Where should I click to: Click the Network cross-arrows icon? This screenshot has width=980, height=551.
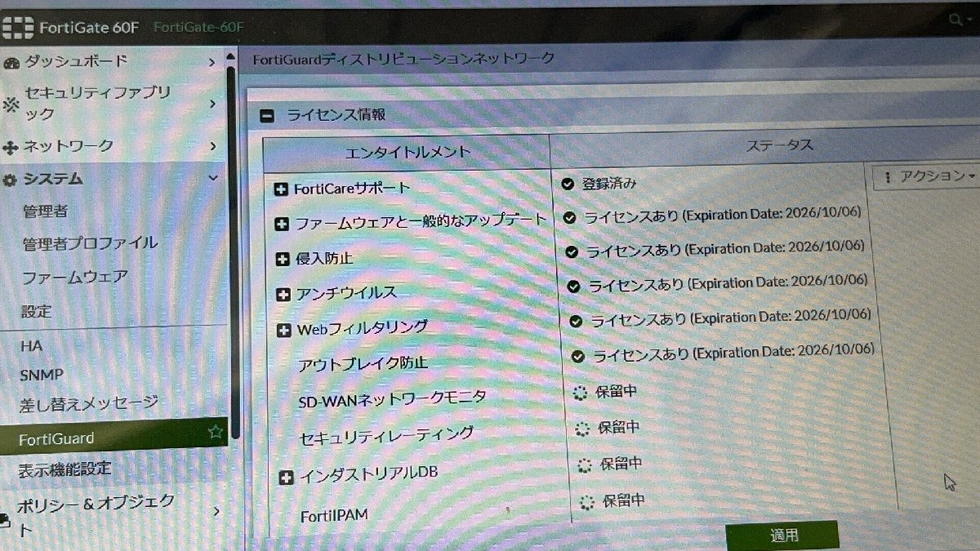11,149
